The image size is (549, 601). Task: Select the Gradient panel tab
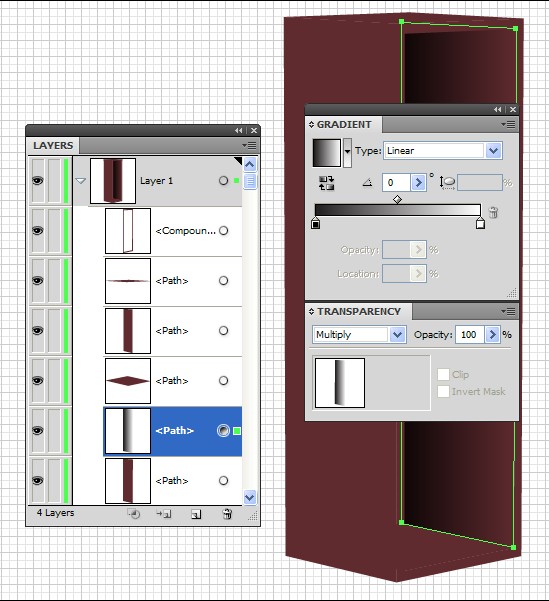pyautogui.click(x=344, y=125)
